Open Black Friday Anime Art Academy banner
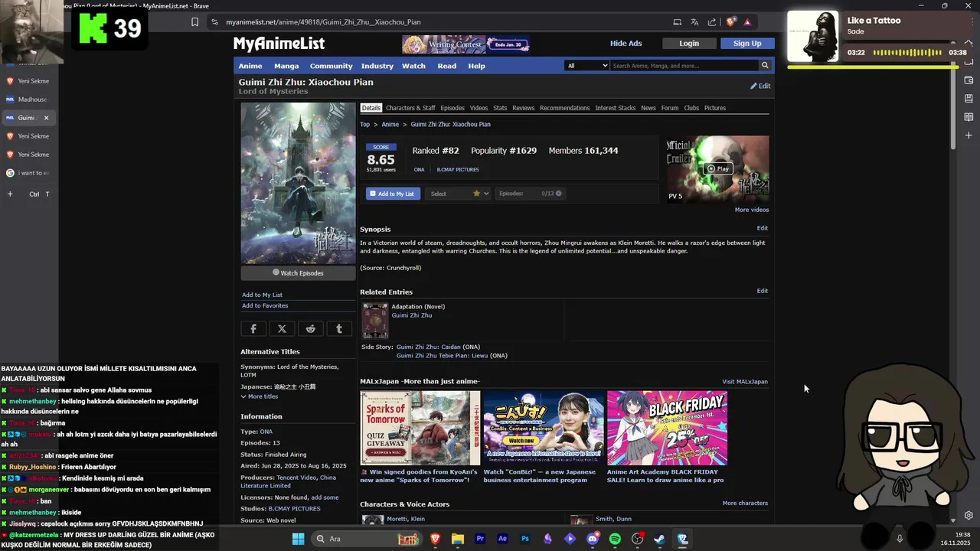The image size is (980, 551). coord(667,428)
